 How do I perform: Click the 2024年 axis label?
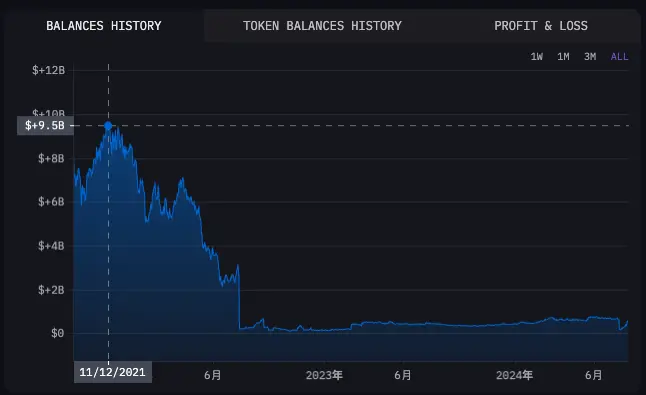(x=514, y=375)
